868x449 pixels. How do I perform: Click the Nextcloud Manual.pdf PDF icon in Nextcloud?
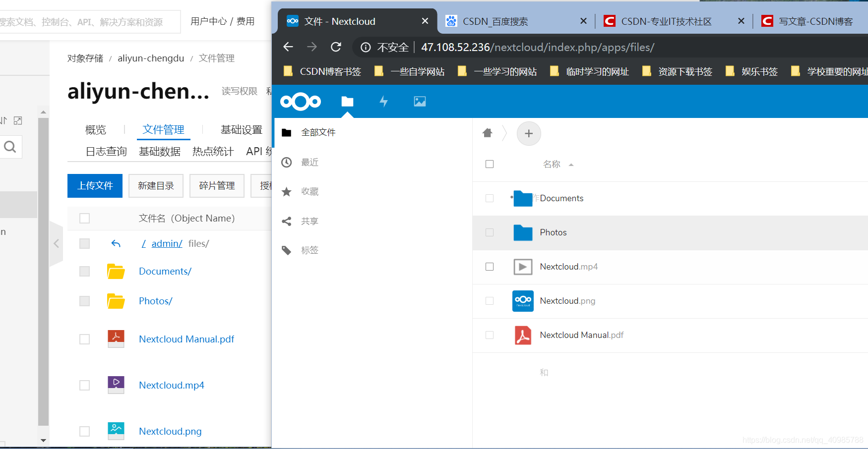click(x=523, y=335)
